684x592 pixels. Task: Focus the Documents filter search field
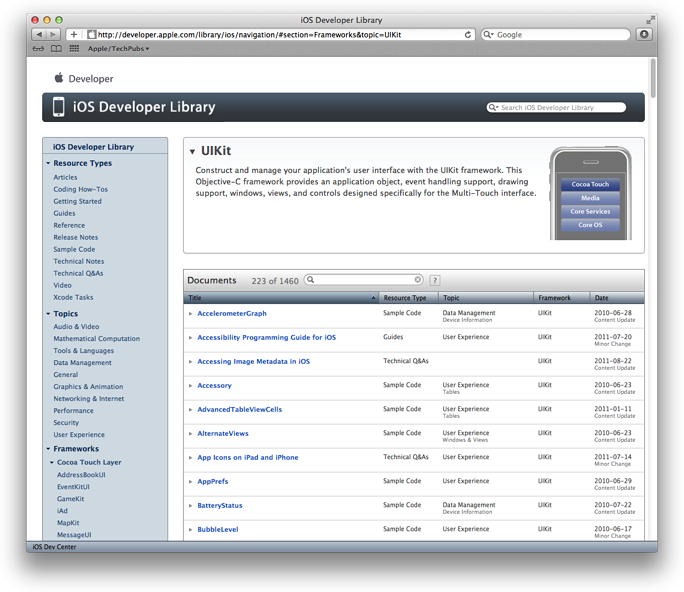364,279
